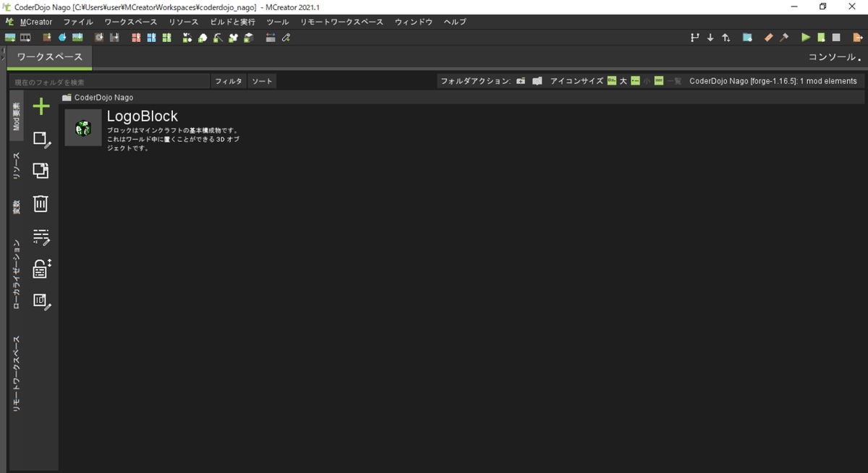Delete a mod element using the trash icon
The height and width of the screenshot is (473, 868).
click(41, 204)
